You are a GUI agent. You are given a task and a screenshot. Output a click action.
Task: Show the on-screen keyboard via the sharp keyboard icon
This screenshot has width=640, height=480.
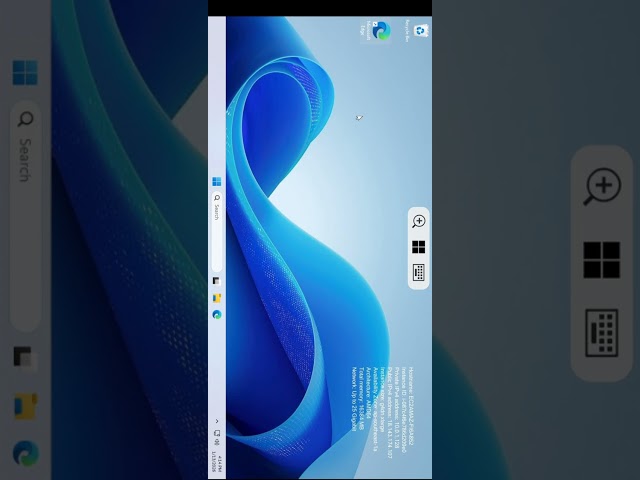coord(419,272)
